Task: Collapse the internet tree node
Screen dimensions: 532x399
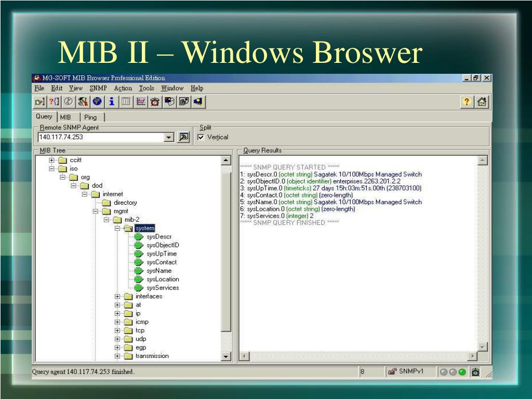Action: [x=85, y=194]
